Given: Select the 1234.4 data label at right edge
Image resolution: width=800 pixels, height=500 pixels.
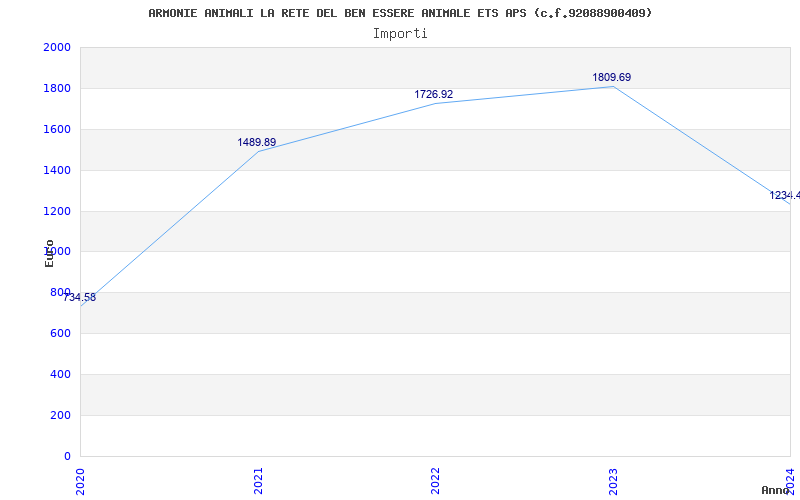Looking at the screenshot, I should (x=785, y=195).
